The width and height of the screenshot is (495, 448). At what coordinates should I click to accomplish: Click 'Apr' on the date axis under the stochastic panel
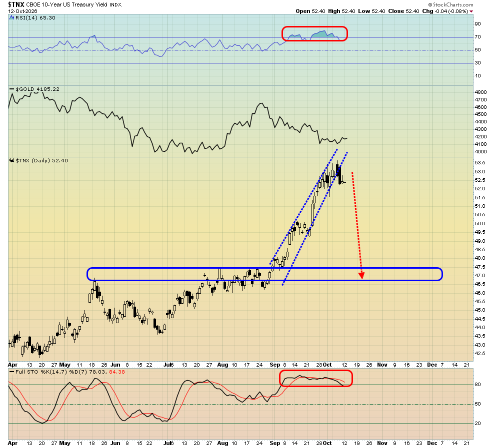[x=12, y=443]
